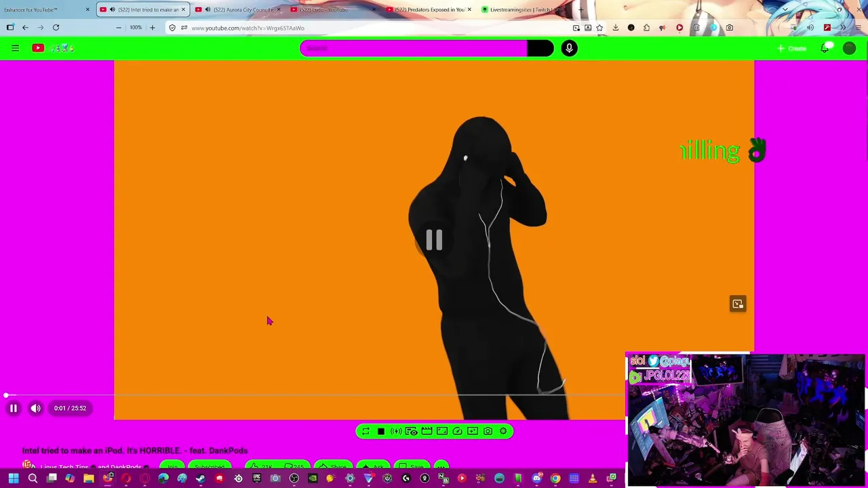Take a video screenshot with the Enhancer camera icon

pyautogui.click(x=488, y=431)
